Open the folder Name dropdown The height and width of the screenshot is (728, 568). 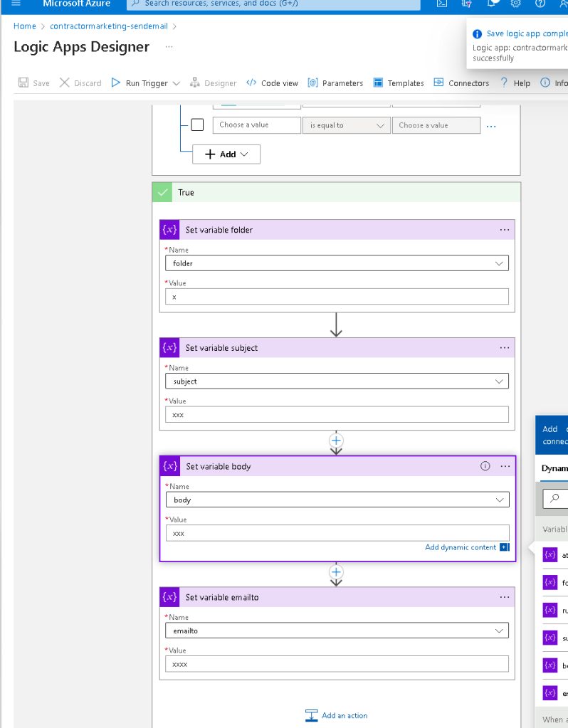[337, 263]
